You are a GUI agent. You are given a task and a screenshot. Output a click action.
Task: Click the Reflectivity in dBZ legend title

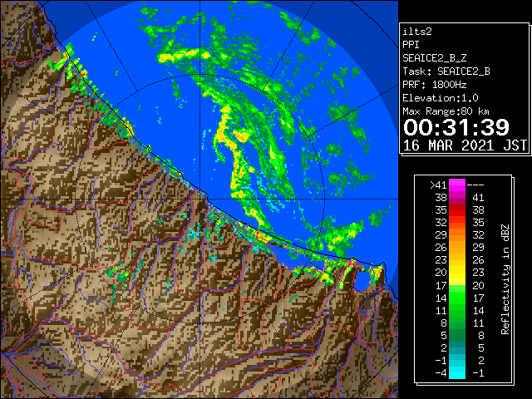point(505,279)
